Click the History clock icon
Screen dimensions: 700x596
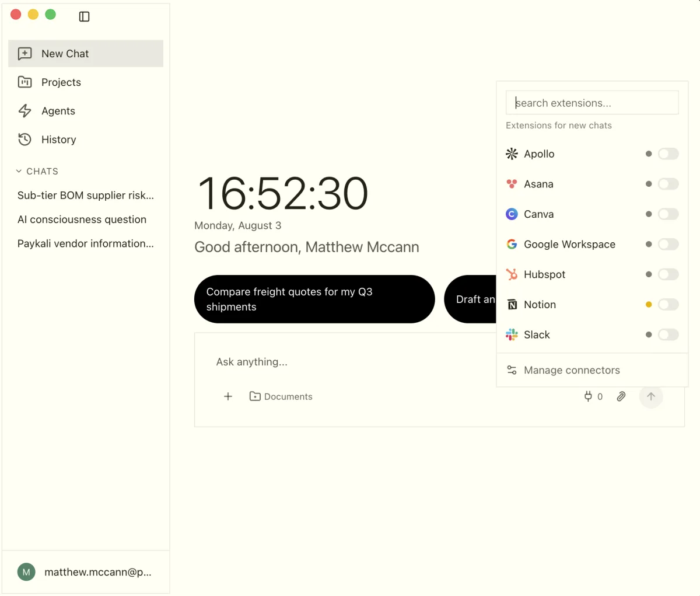click(x=24, y=139)
